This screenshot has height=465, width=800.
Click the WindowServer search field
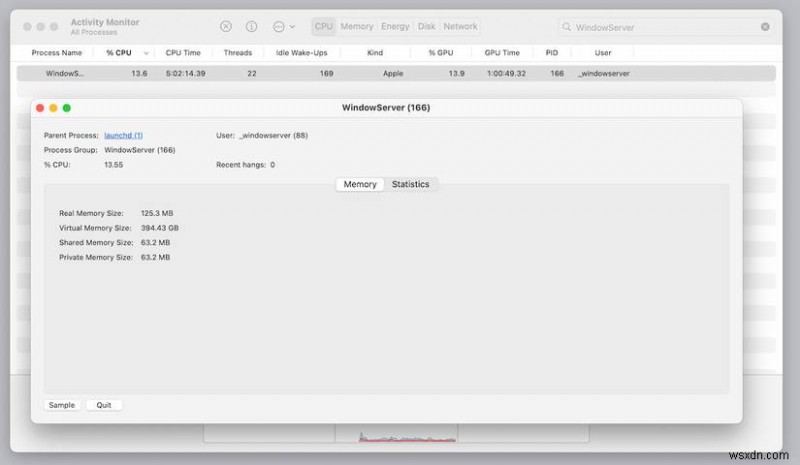tap(665, 27)
